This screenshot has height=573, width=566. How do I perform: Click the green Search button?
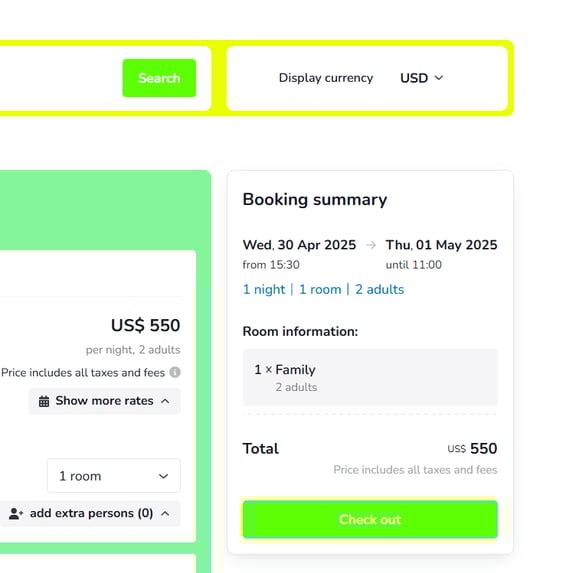pyautogui.click(x=159, y=78)
